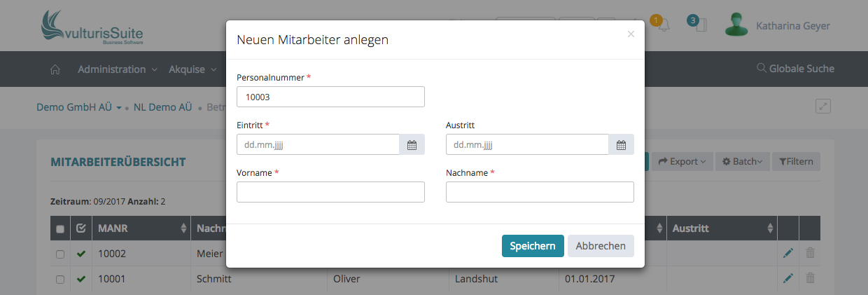
Task: Click the Abbrechen button
Action: click(601, 246)
